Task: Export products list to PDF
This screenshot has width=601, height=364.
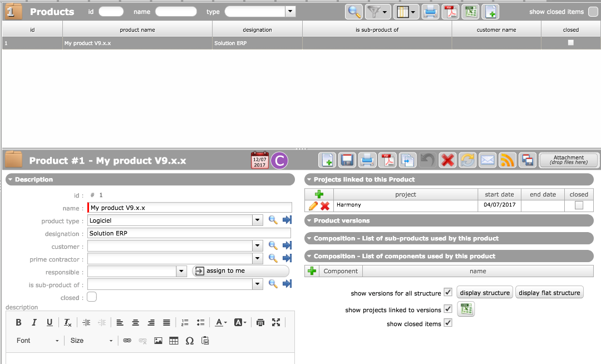Action: click(x=450, y=12)
